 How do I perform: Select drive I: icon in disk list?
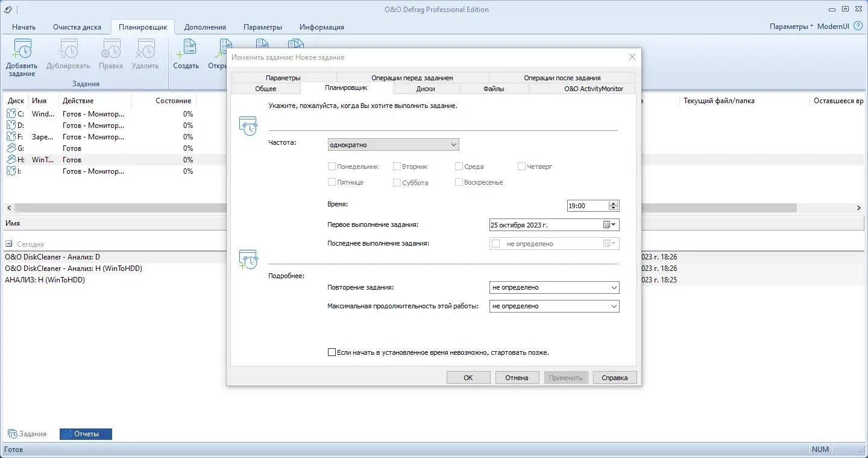pyautogui.click(x=11, y=171)
